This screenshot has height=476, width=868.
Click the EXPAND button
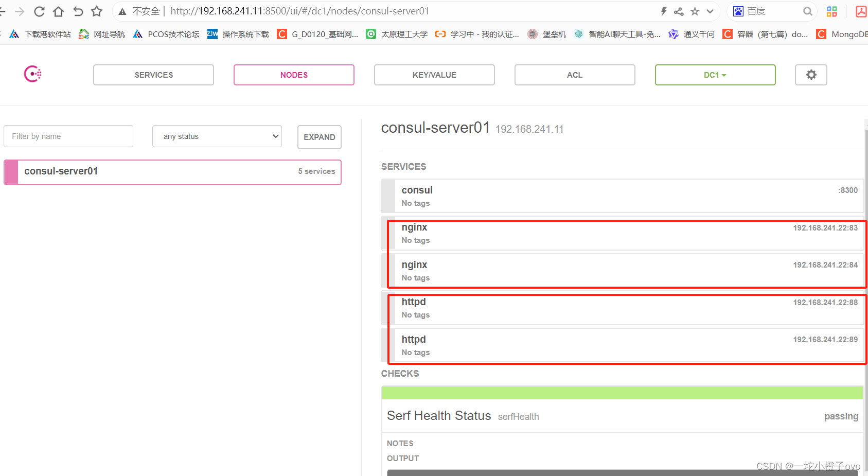[319, 137]
